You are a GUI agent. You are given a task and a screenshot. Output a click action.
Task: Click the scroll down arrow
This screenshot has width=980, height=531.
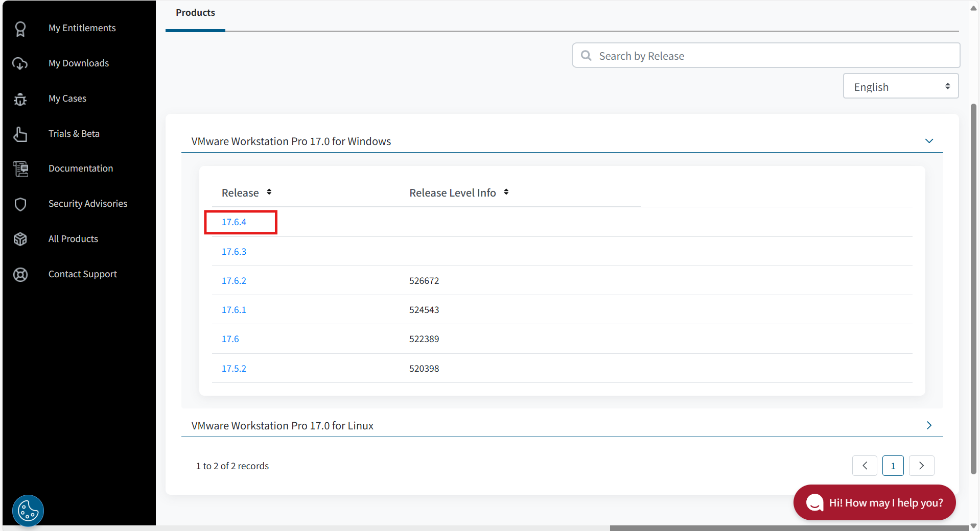tap(973, 526)
